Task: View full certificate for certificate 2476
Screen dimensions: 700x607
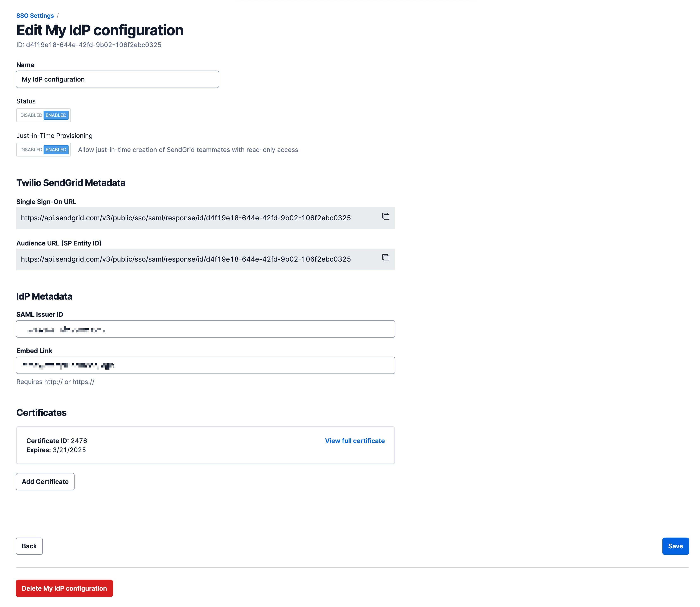Action: [x=354, y=441]
